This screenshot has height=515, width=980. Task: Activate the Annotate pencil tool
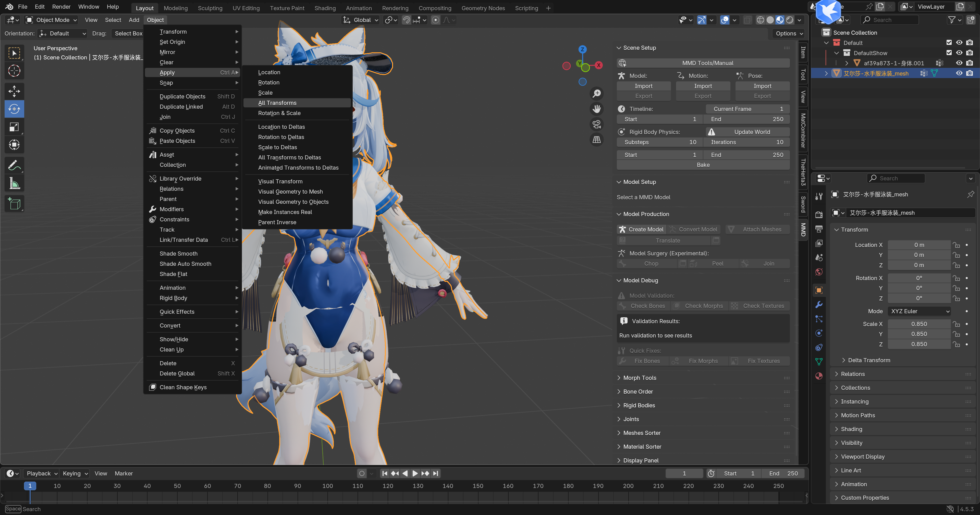pyautogui.click(x=14, y=165)
